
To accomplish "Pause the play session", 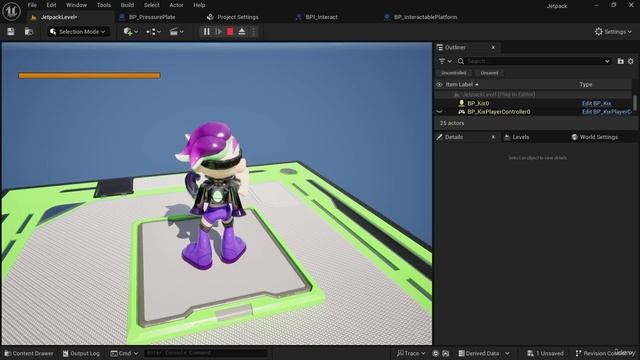I will coord(207,31).
